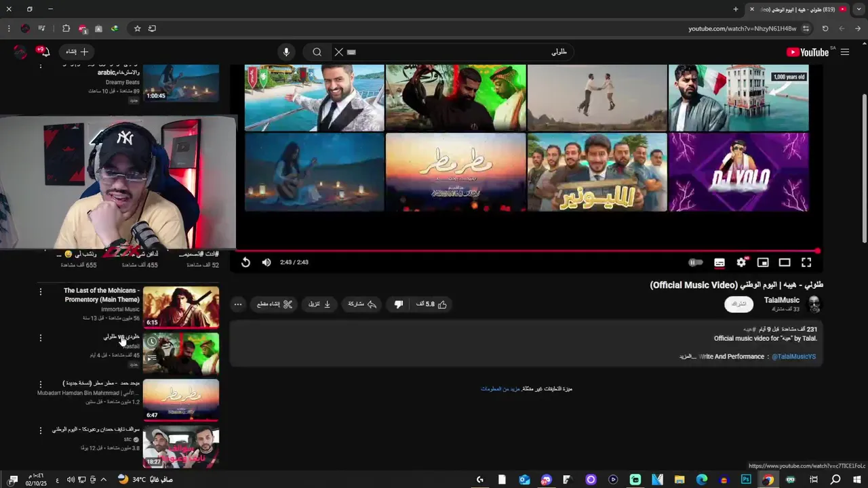
Task: Go to YouTube home via logo
Action: point(808,52)
